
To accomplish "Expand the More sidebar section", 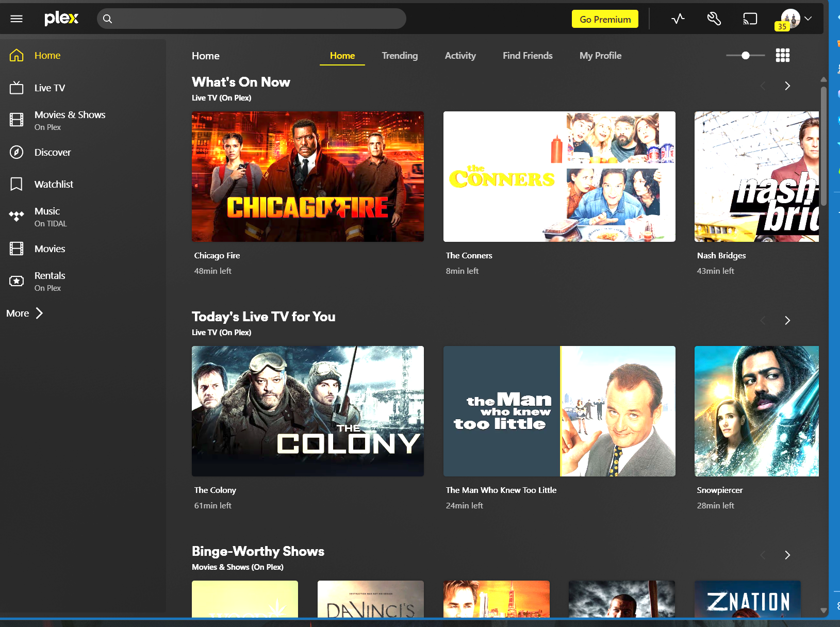I will pyautogui.click(x=25, y=313).
